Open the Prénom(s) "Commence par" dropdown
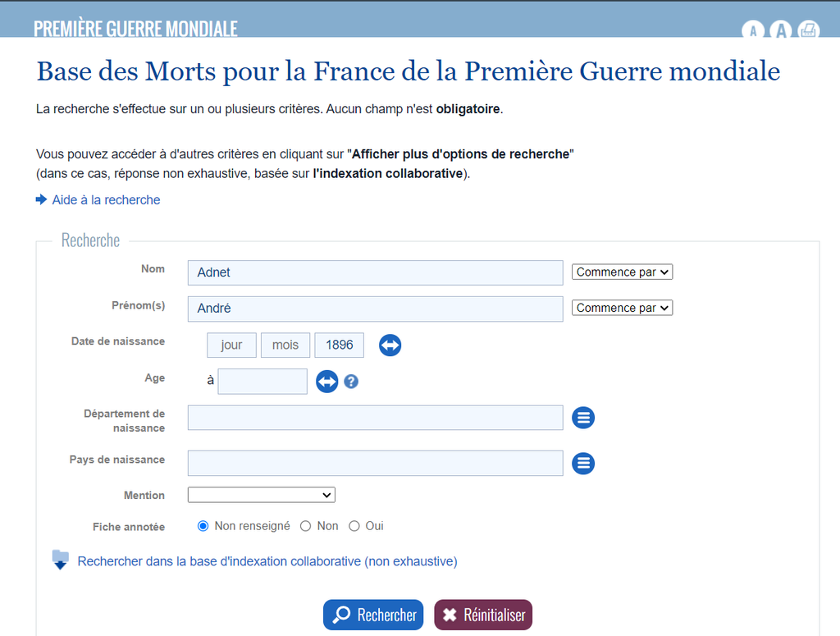 pyautogui.click(x=622, y=308)
